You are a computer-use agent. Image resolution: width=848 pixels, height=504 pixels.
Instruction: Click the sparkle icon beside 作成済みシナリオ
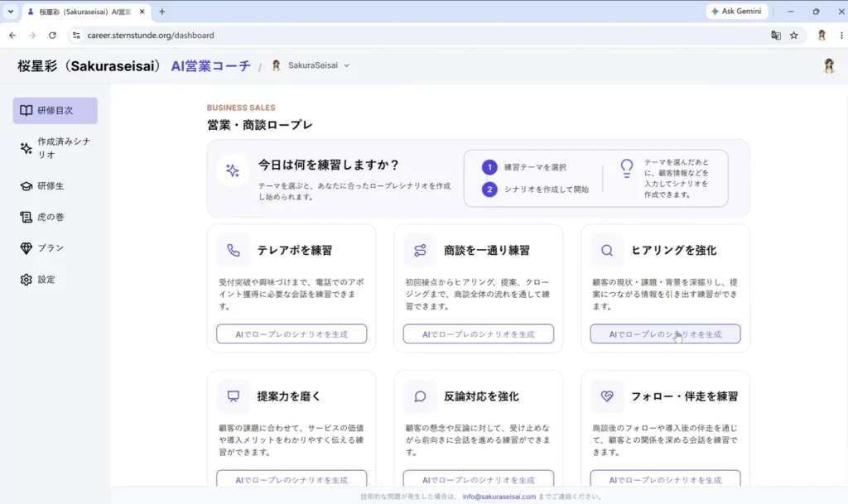(x=26, y=148)
